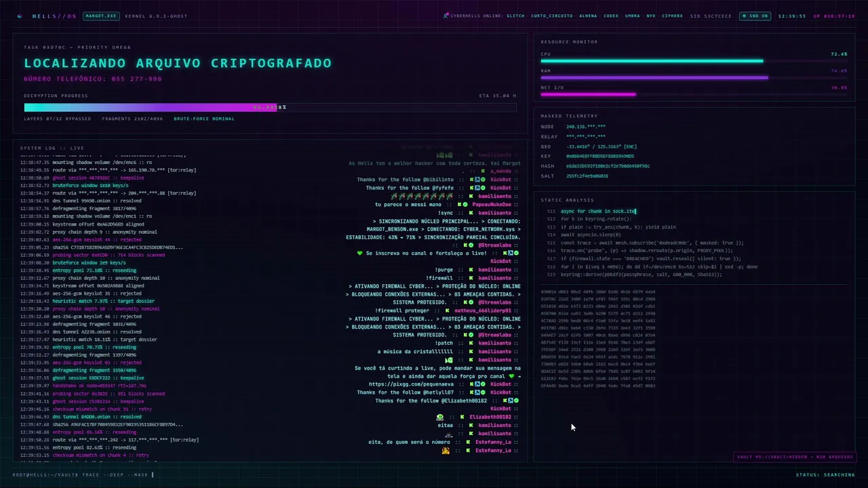Image resolution: width=868 pixels, height=488 pixels.
Task: Click the ETA 35.04 H label
Action: [498, 96]
